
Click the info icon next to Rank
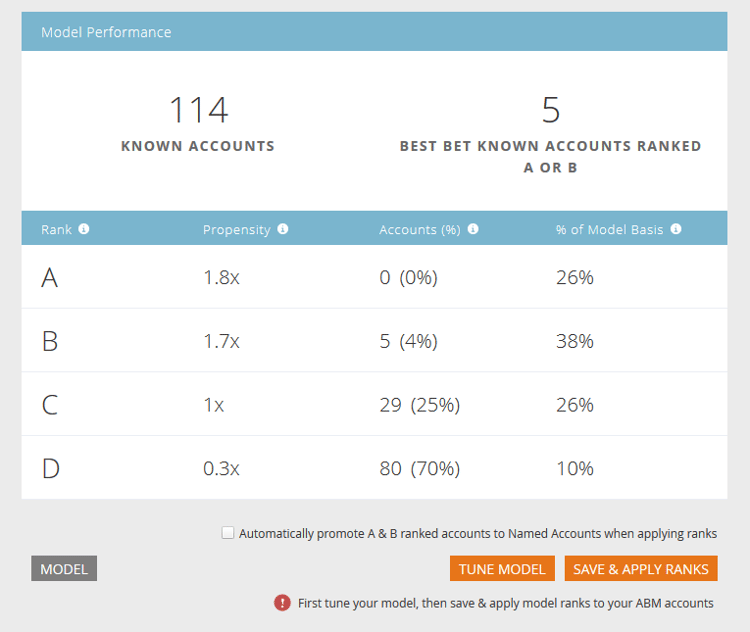[x=84, y=229]
